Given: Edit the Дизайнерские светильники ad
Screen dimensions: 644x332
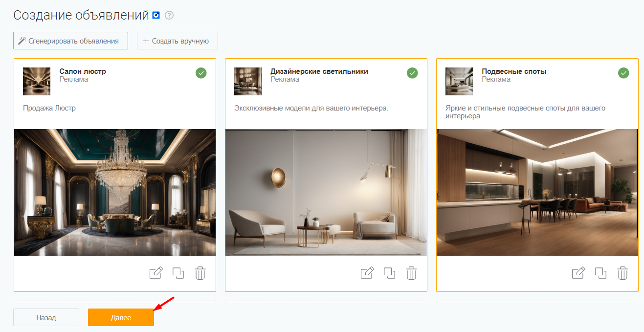Looking at the screenshot, I should coord(367,273).
